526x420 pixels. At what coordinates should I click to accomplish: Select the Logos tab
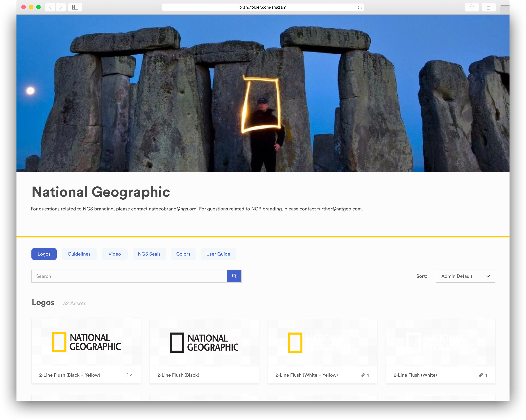(44, 254)
